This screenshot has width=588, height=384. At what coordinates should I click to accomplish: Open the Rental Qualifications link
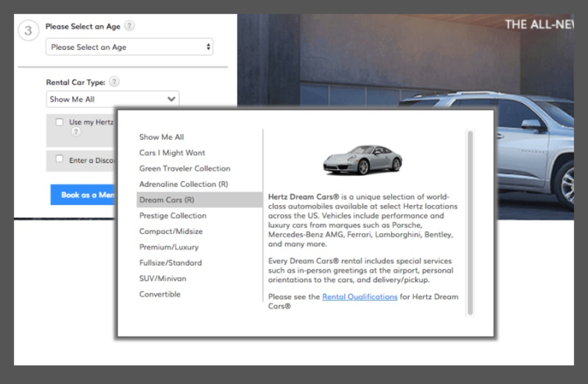click(360, 297)
